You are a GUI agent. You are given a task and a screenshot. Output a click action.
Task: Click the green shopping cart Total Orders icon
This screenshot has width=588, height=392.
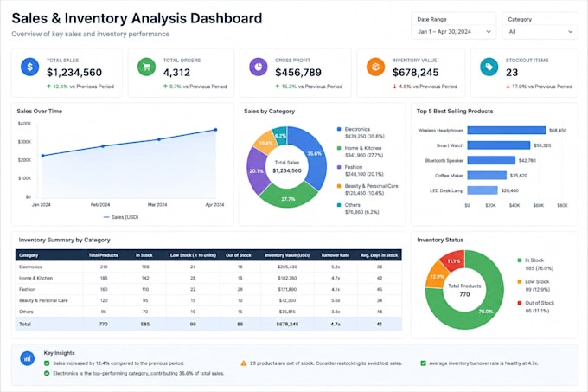coord(146,67)
